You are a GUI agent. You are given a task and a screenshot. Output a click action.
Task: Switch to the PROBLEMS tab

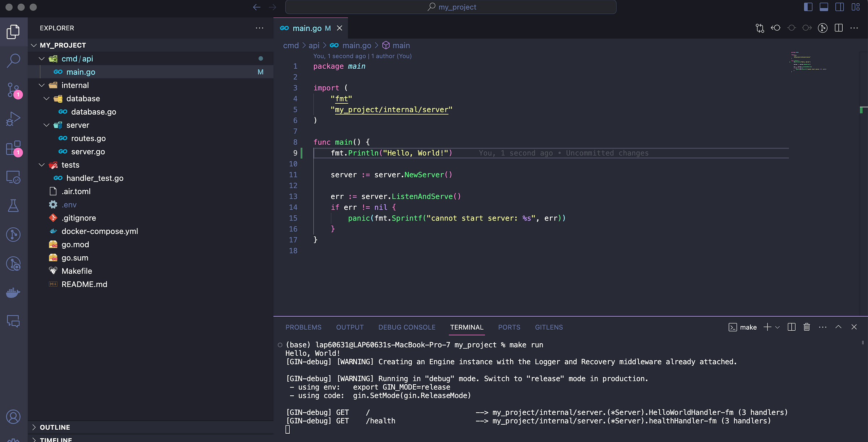point(303,327)
